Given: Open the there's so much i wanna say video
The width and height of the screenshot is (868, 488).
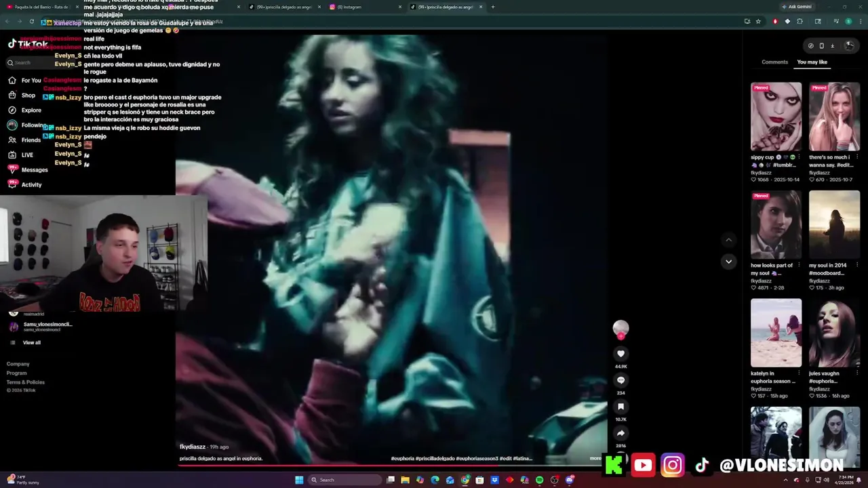Looking at the screenshot, I should click(x=834, y=117).
